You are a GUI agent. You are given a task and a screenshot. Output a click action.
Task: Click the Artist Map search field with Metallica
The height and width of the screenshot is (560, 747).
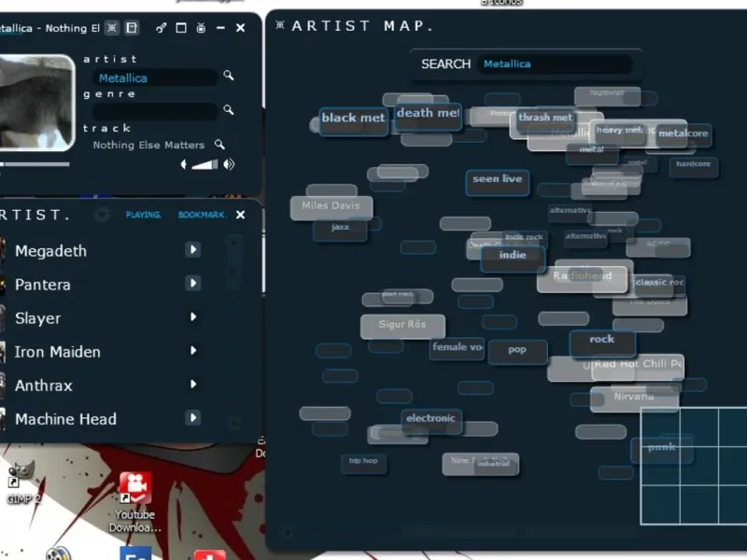coord(555,63)
